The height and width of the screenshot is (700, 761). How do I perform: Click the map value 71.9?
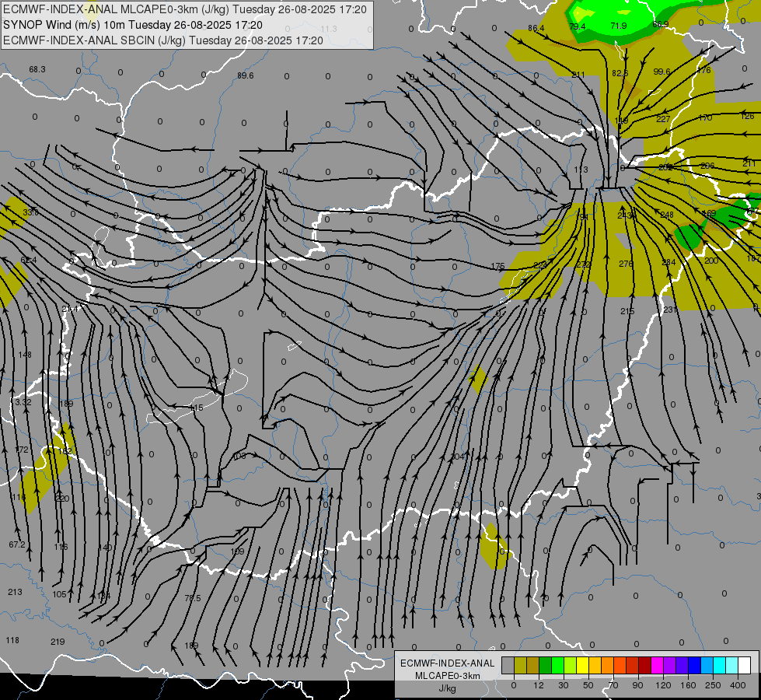tap(618, 25)
